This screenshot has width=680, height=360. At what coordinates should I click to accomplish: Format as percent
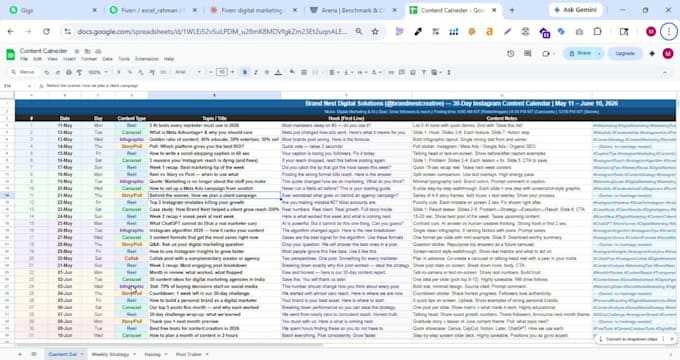point(130,72)
